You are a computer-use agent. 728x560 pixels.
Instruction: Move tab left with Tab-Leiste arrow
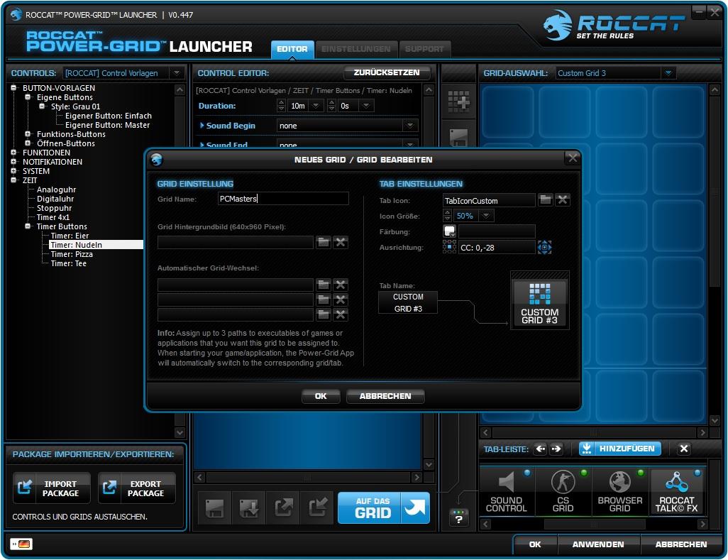pos(541,449)
